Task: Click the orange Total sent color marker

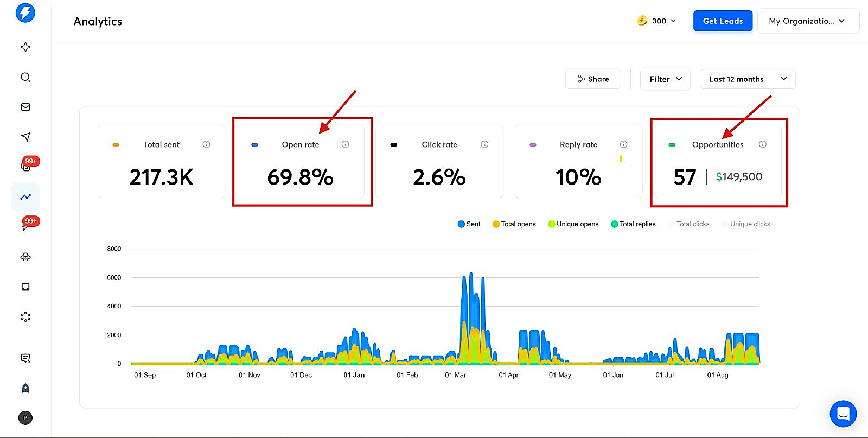Action: click(x=116, y=145)
